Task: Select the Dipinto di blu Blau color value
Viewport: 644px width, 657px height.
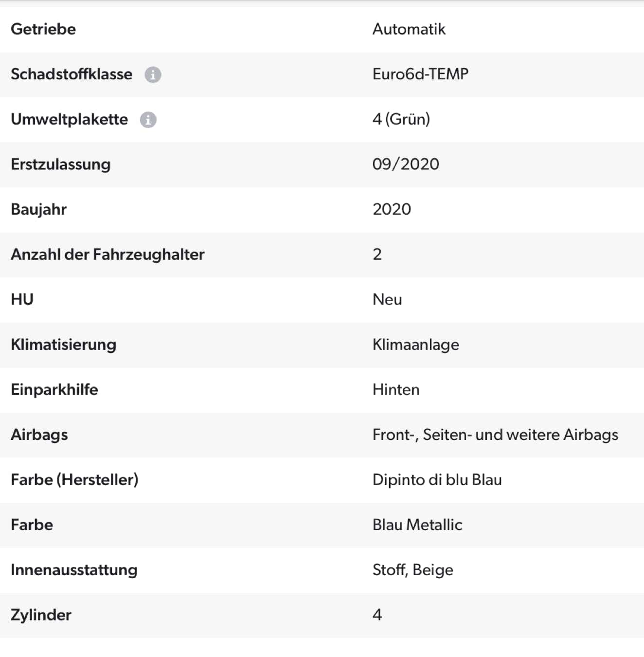Action: (x=437, y=480)
